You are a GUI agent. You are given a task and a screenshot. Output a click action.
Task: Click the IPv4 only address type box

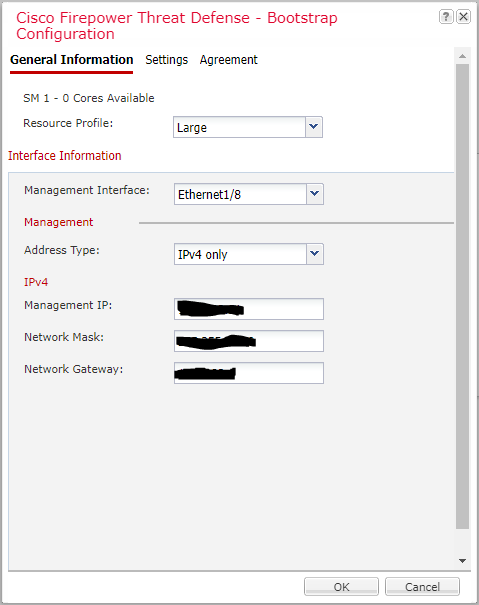240,254
